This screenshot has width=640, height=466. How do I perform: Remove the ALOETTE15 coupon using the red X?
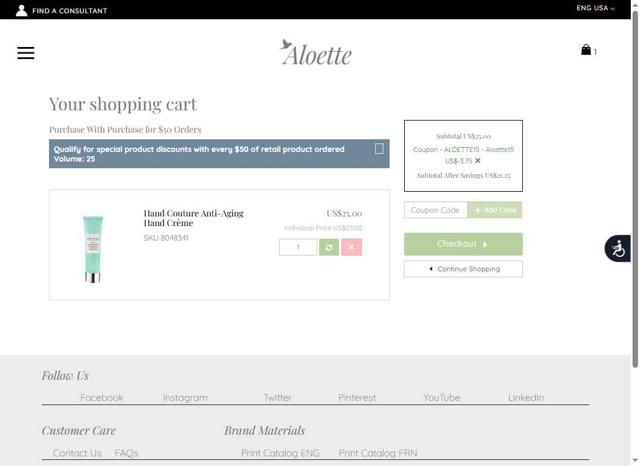(x=478, y=161)
